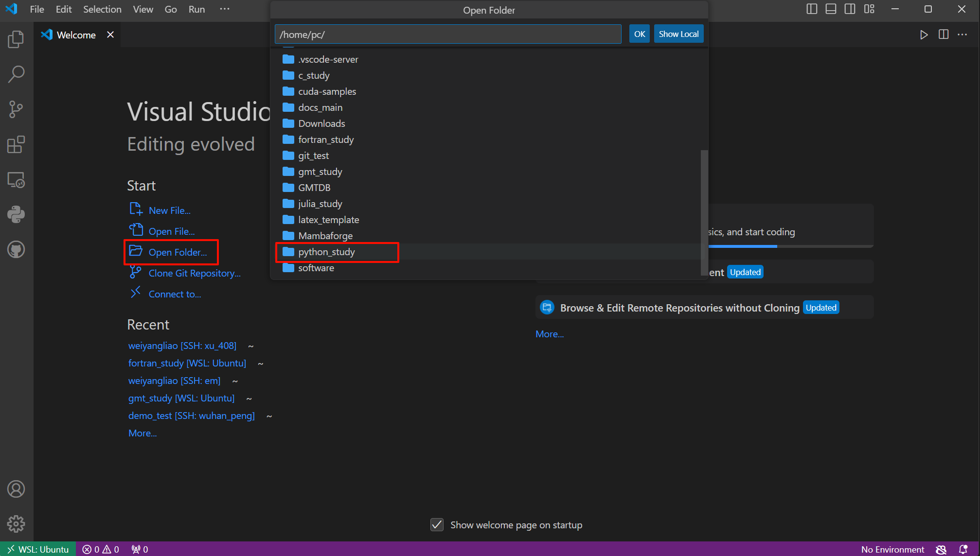
Task: Click No Environment in status bar
Action: tap(892, 549)
